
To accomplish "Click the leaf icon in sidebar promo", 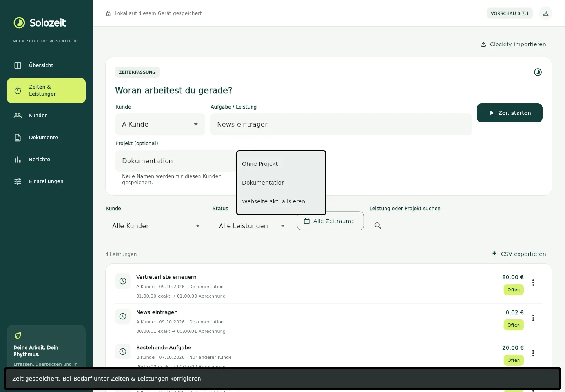I will click(18, 336).
